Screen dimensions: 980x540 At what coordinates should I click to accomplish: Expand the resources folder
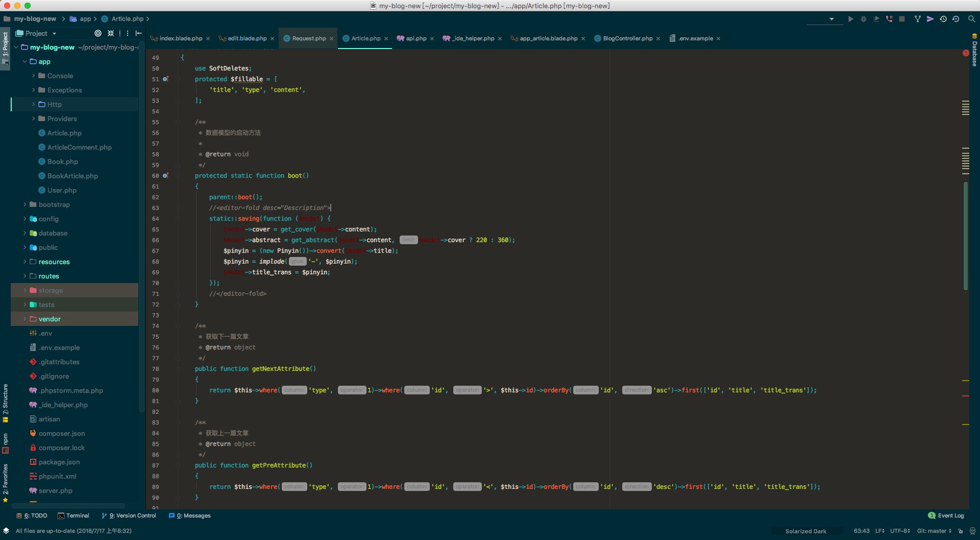tap(24, 262)
